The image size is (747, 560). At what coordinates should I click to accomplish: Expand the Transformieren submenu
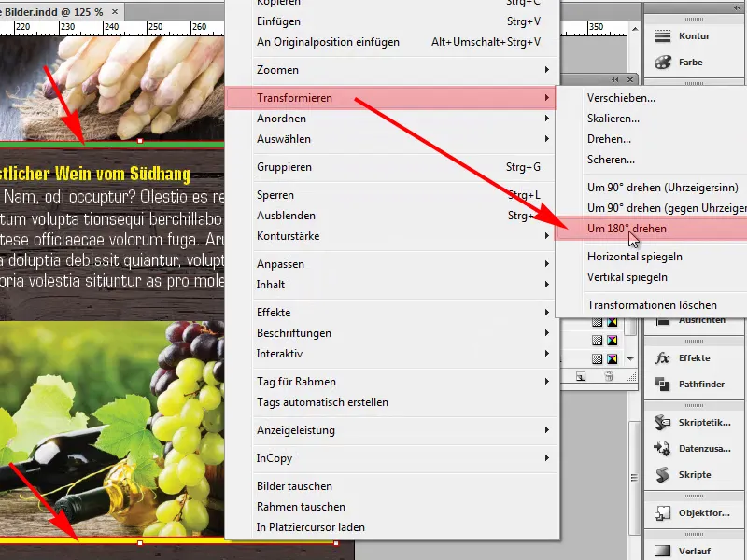(x=391, y=98)
